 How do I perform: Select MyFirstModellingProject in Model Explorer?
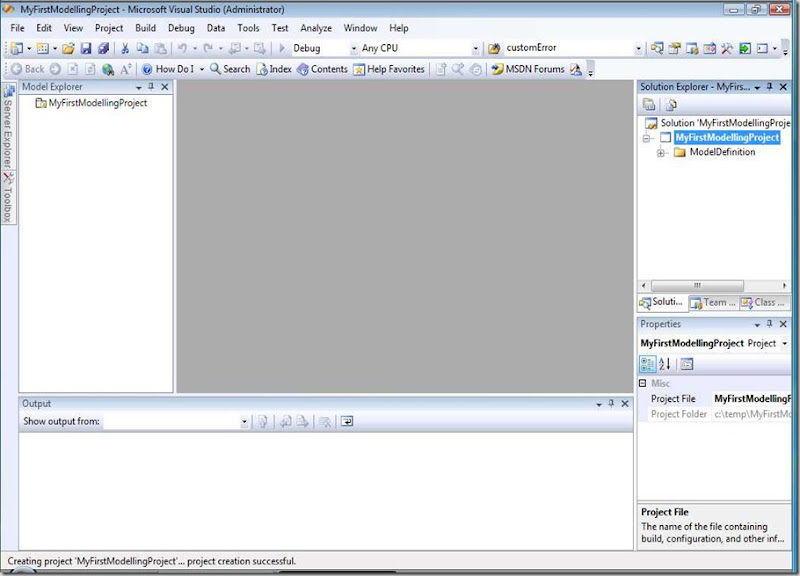[x=97, y=103]
